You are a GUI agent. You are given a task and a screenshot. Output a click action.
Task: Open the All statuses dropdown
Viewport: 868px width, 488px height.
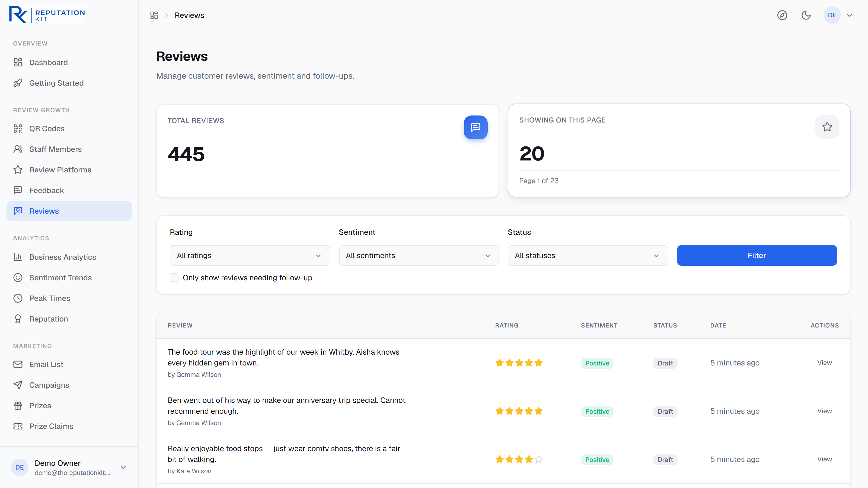pyautogui.click(x=588, y=255)
